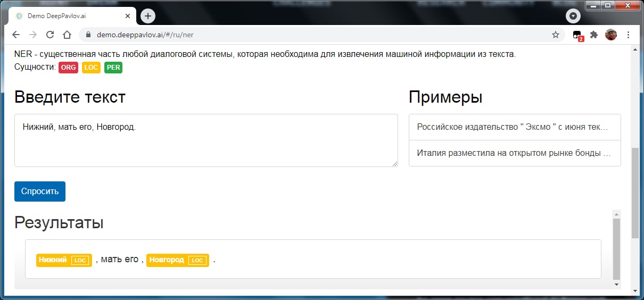The image size is (644, 300).
Task: Bookmark this page with star icon
Action: (556, 35)
